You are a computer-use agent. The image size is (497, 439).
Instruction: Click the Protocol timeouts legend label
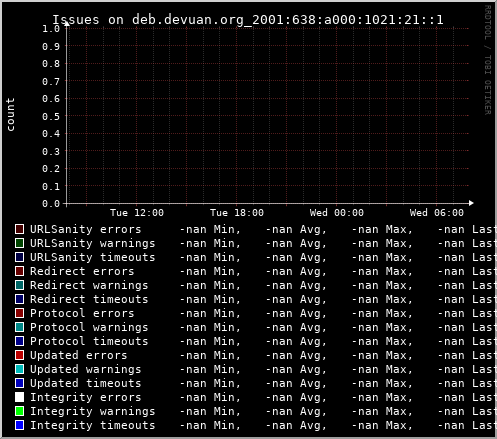(x=89, y=341)
